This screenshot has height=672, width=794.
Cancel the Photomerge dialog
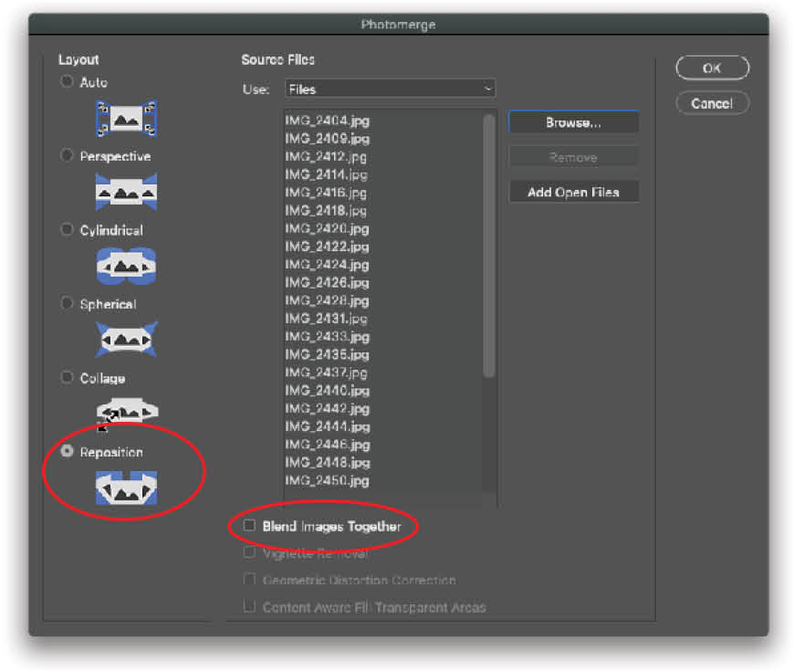point(712,103)
